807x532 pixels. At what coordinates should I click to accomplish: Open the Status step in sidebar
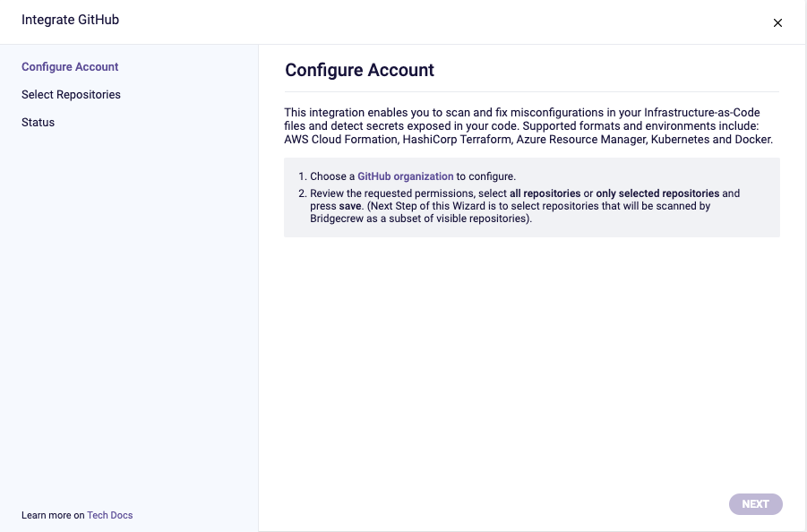[39, 123]
